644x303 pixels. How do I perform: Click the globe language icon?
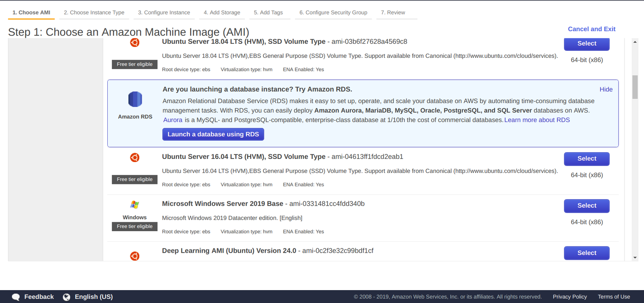pyautogui.click(x=67, y=297)
